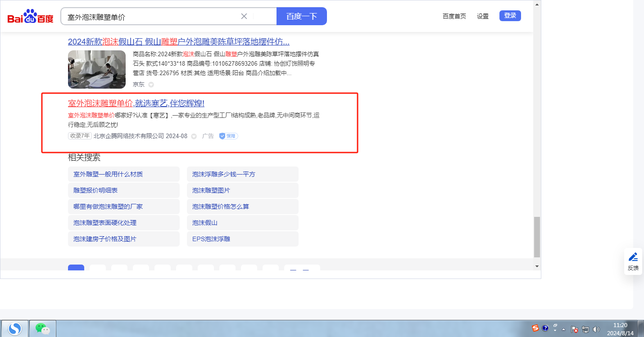This screenshot has width=644, height=337.
Task: Clear the search box with the X icon
Action: pos(244,16)
